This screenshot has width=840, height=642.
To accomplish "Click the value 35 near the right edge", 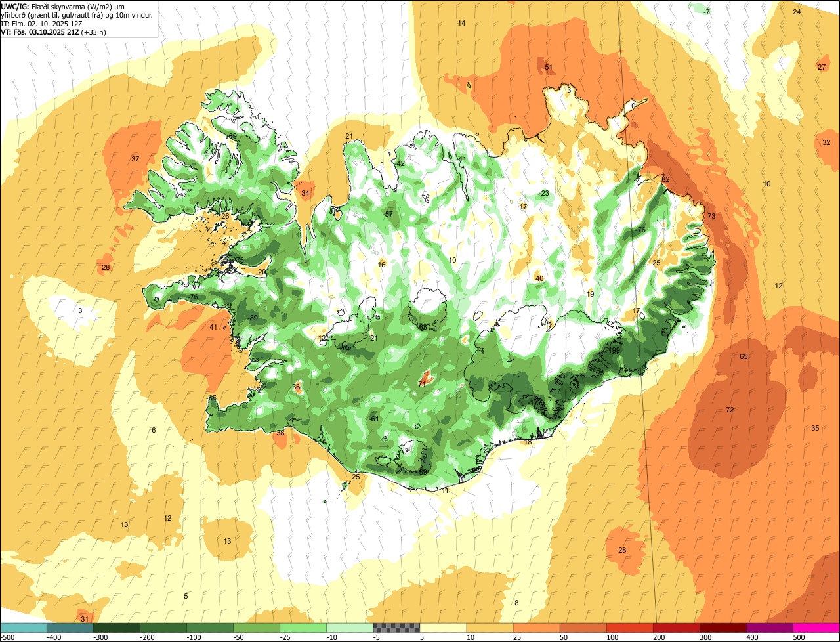I will [x=815, y=428].
